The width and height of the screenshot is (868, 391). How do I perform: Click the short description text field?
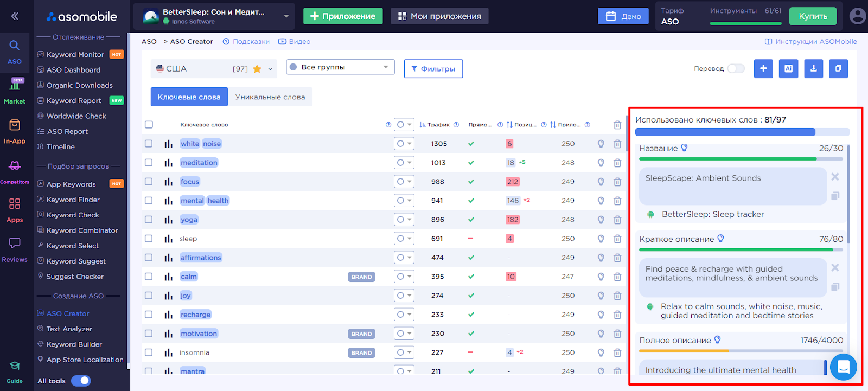coord(733,277)
